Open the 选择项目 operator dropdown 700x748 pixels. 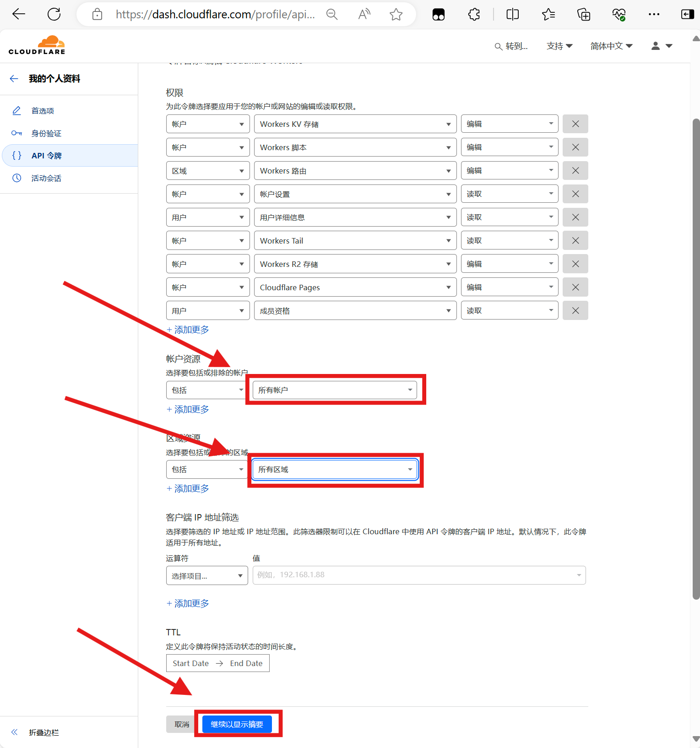pos(206,575)
